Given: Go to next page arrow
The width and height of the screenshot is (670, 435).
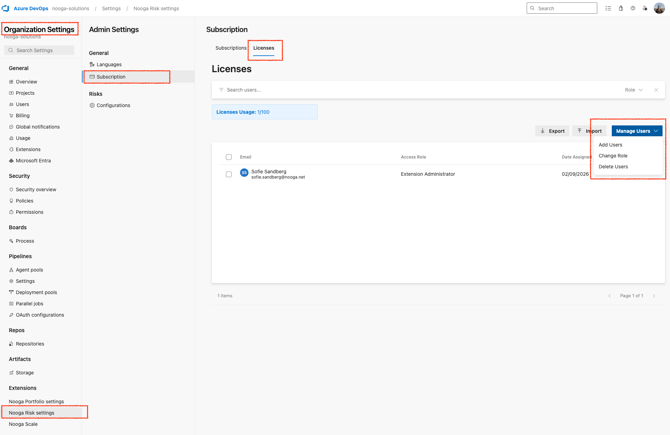Looking at the screenshot, I should pos(654,296).
